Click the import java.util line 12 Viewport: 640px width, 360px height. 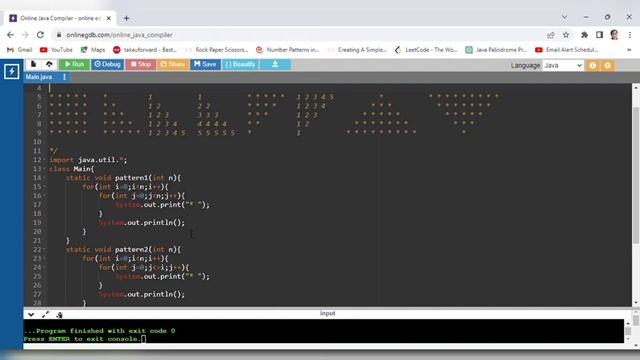point(88,160)
